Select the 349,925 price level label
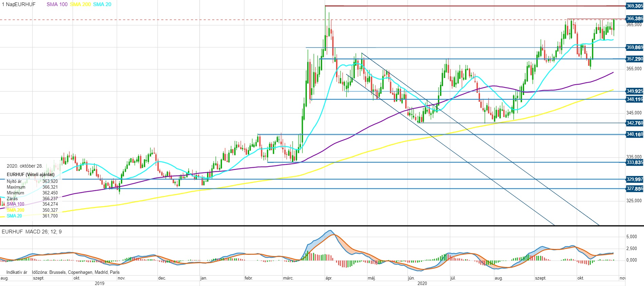 634,91
